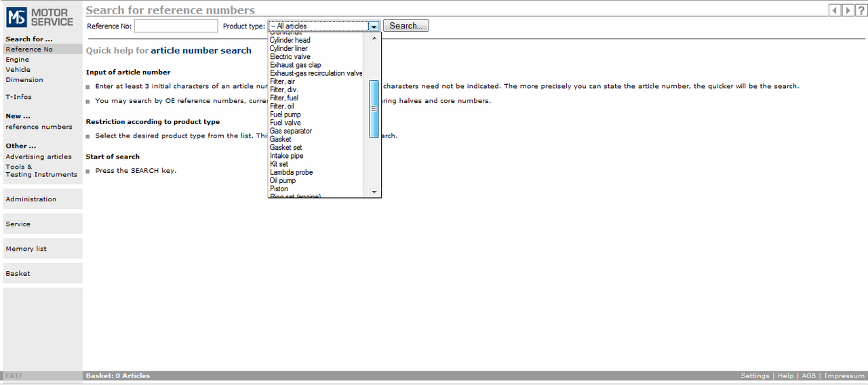Click into the Reference No input field
Viewport: 868px width, 385px height.
pyautogui.click(x=176, y=26)
